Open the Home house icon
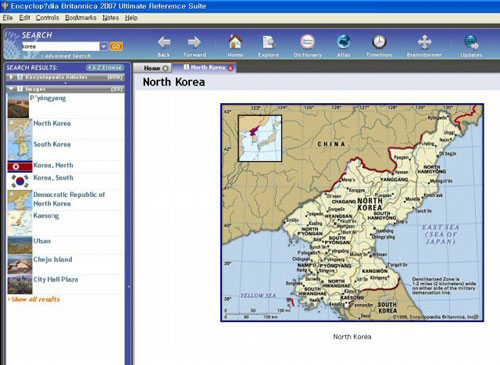Image resolution: width=500 pixels, height=365 pixels. pos(235,42)
